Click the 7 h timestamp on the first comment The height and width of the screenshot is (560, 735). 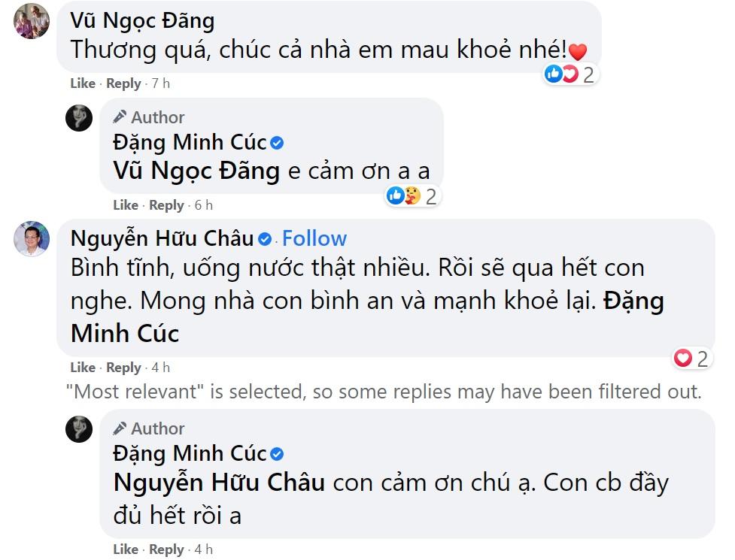pyautogui.click(x=162, y=83)
